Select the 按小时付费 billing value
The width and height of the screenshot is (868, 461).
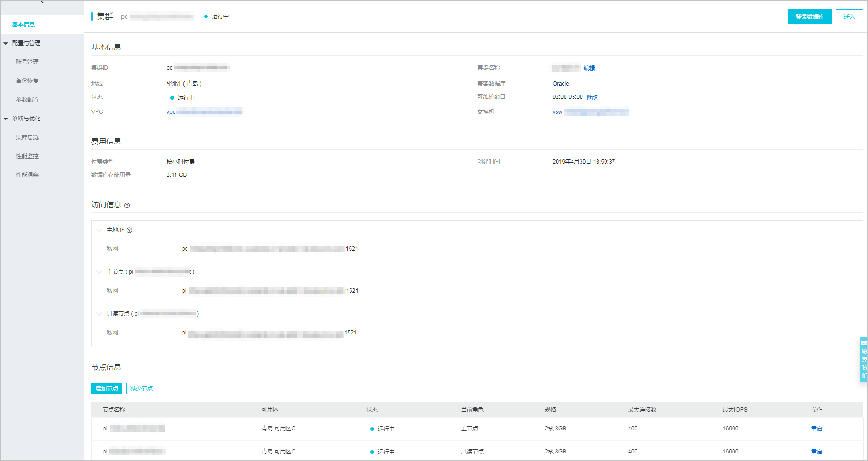(180, 162)
